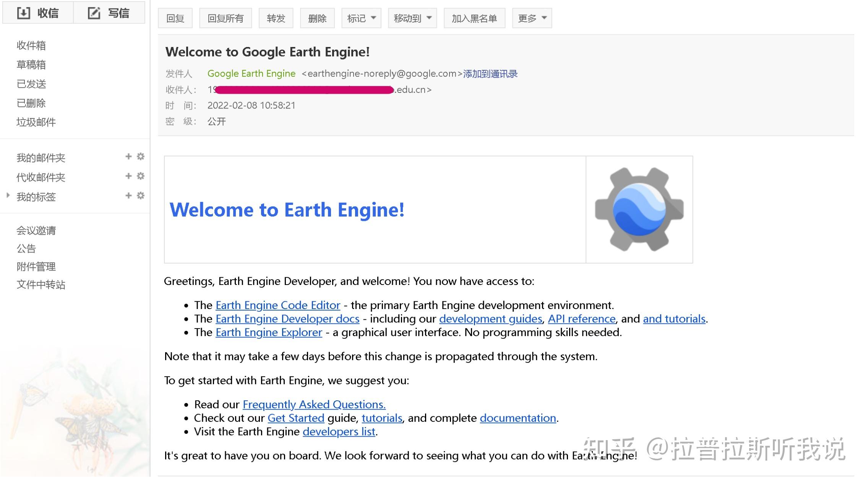Image resolution: width=868 pixels, height=484 pixels.
Task: Open the 更多 dropdown menu
Action: (532, 18)
